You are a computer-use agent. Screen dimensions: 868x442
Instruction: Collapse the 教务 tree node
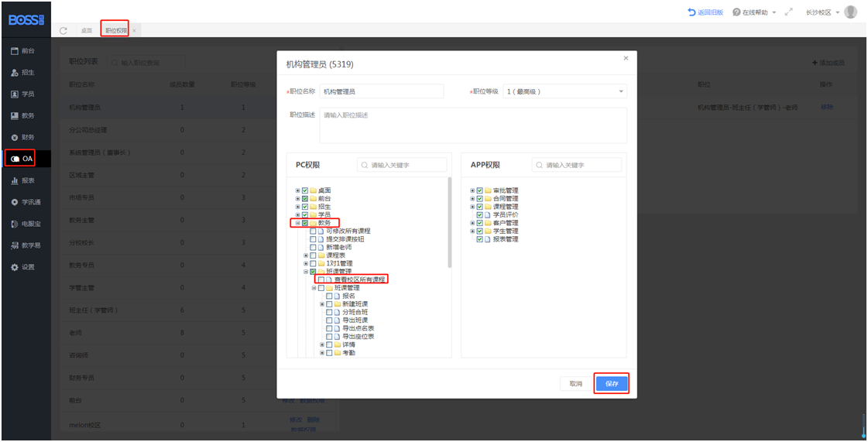click(297, 223)
